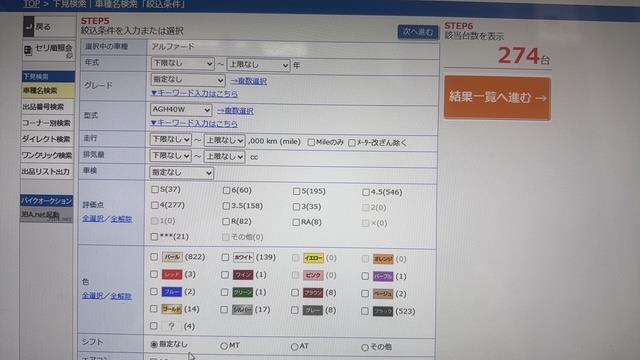Select the パール color swatch
Viewport: 640px width, 360px height.
pos(172,257)
